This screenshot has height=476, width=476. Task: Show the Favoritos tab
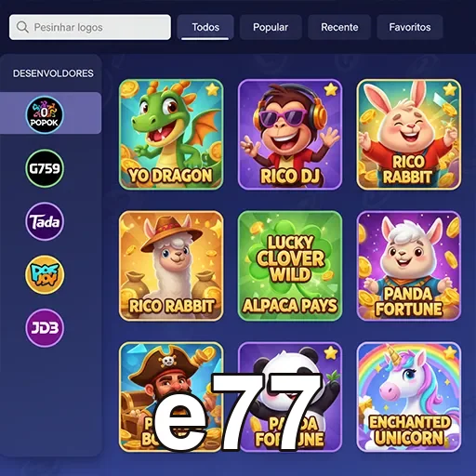coord(410,27)
